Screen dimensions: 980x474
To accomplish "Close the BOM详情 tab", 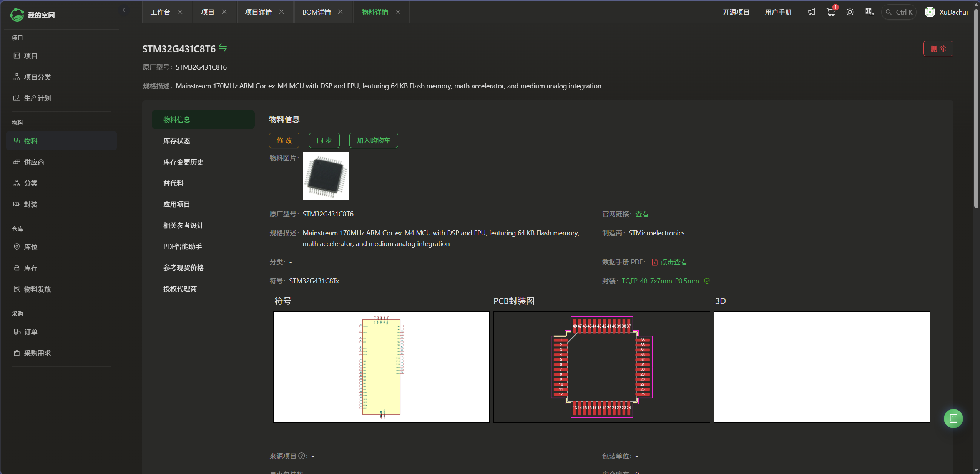I will point(340,12).
